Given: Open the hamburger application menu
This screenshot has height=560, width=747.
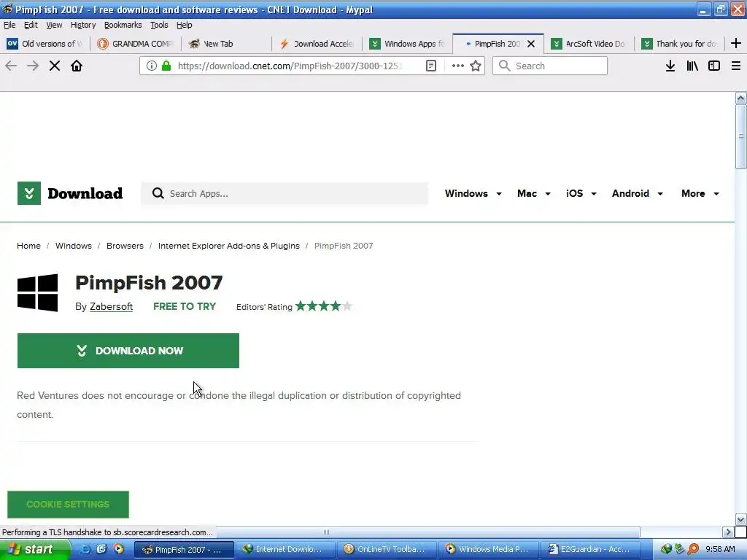Looking at the screenshot, I should tap(736, 66).
